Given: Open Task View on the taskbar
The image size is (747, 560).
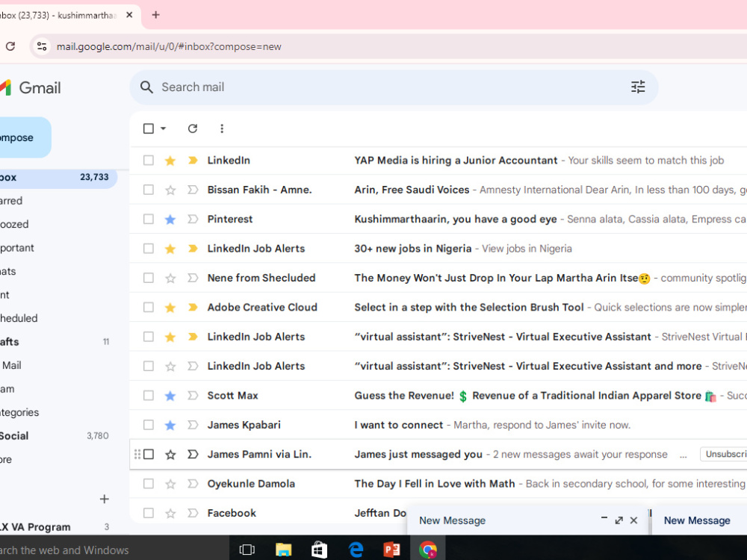Looking at the screenshot, I should tap(247, 550).
